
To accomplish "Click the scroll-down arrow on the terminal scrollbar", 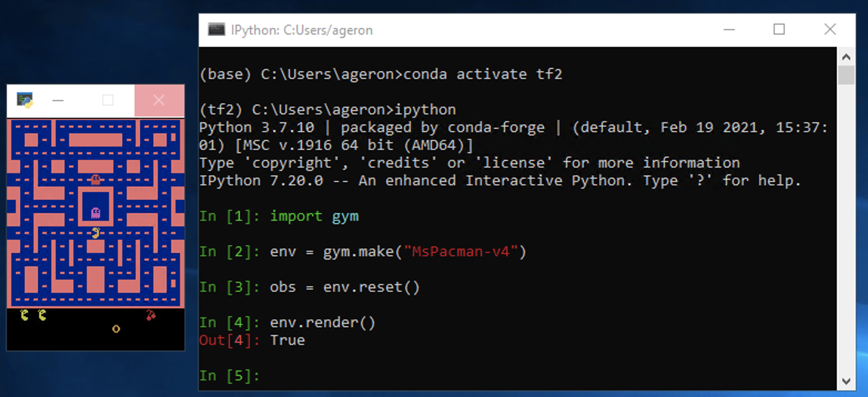I will coord(846,382).
